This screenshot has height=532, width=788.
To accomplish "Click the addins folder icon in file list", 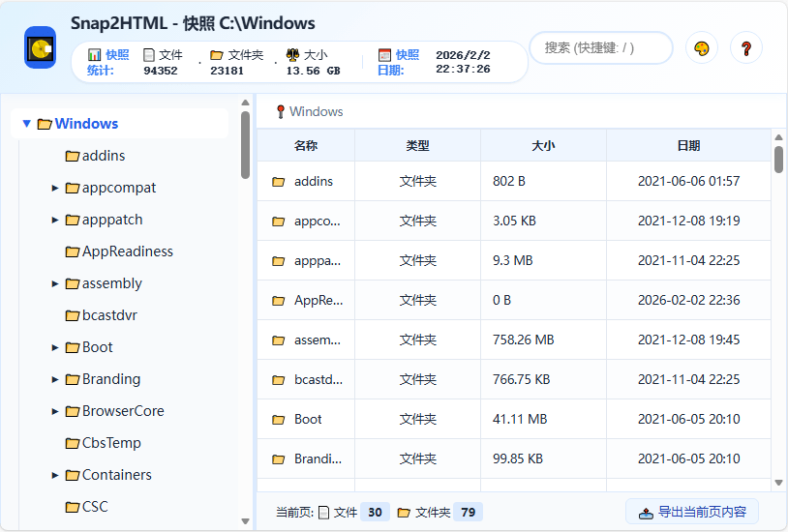I will [279, 181].
